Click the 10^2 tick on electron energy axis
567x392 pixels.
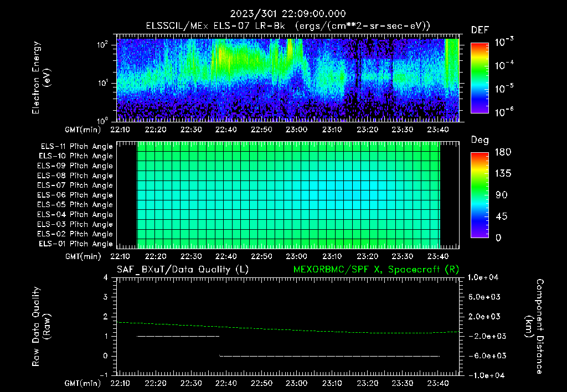102,44
